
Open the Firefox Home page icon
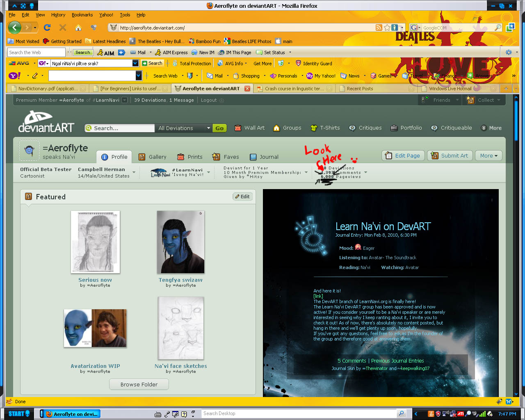coord(78,27)
